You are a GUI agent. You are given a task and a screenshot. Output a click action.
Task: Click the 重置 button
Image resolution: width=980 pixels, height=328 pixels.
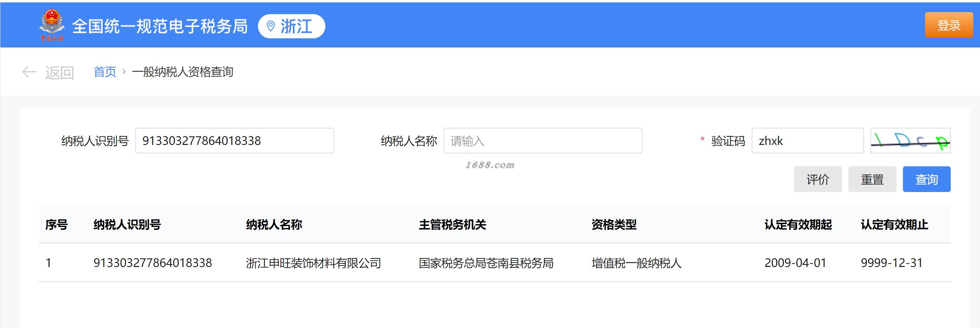tap(872, 179)
